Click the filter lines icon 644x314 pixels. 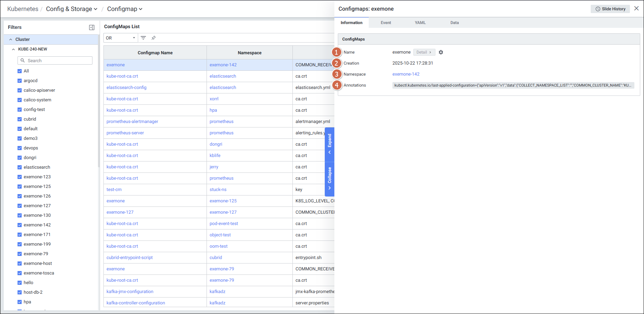pyautogui.click(x=143, y=38)
